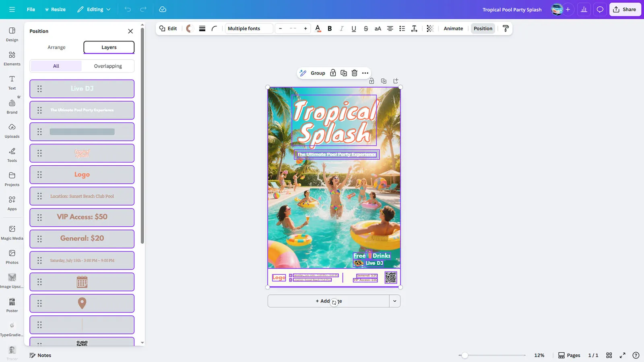
Task: Expand the Add page options arrow
Action: pos(394,301)
